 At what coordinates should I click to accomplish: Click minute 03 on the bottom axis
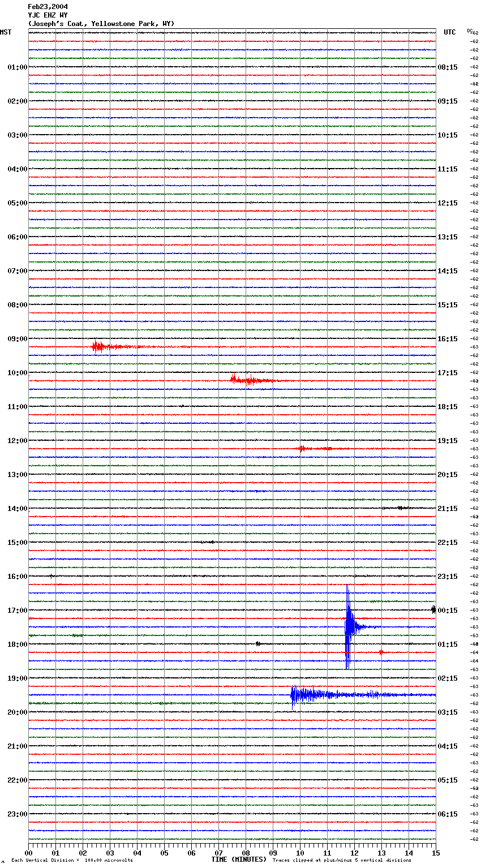pos(110,853)
